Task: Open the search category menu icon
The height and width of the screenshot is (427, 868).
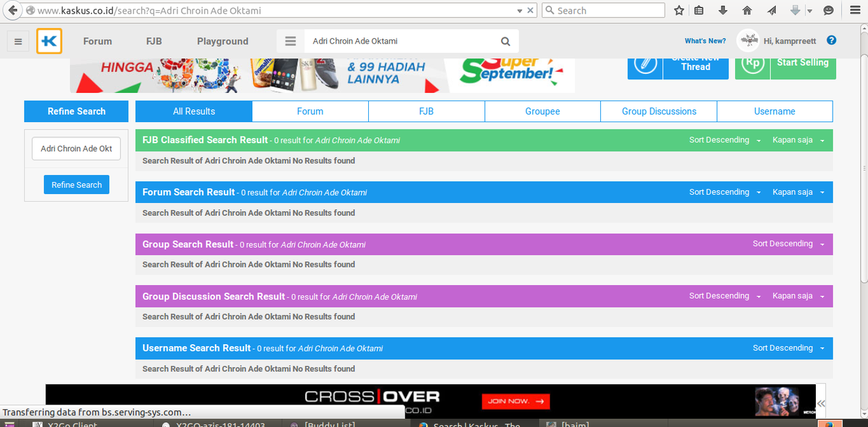Action: [x=291, y=41]
